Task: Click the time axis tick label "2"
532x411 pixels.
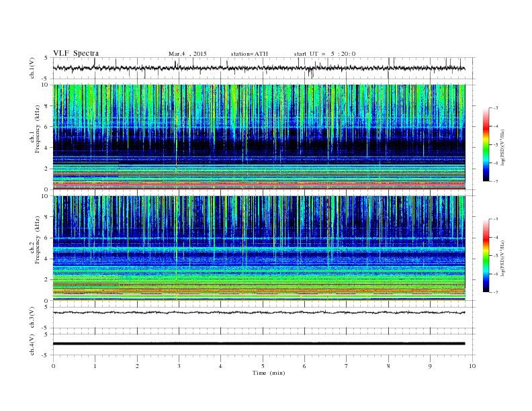Action: [137, 366]
